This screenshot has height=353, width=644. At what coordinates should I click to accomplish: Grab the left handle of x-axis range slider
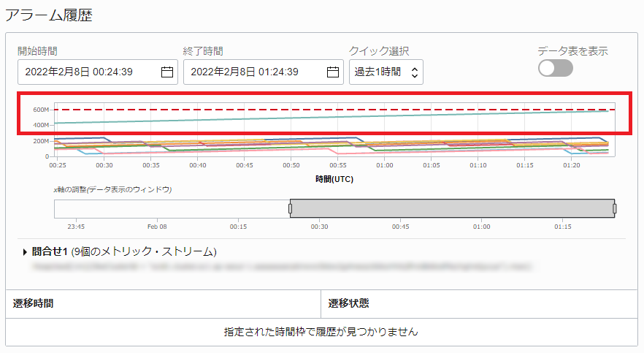(290, 209)
